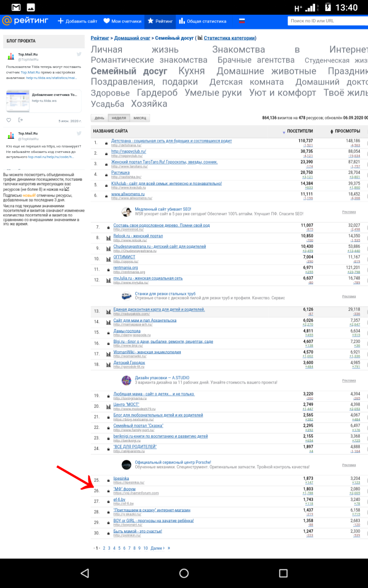Sort table by Просмотры column
This screenshot has width=368, height=588.
coord(347,131)
